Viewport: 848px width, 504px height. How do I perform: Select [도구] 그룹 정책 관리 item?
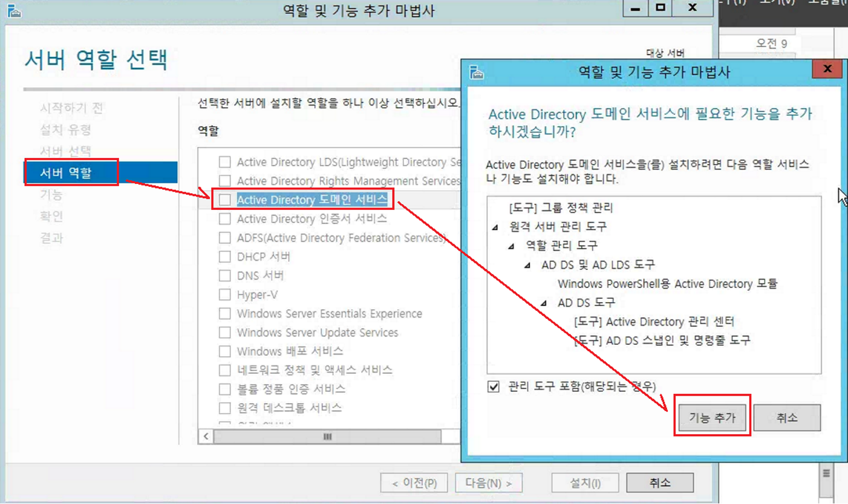pyautogui.click(x=561, y=208)
